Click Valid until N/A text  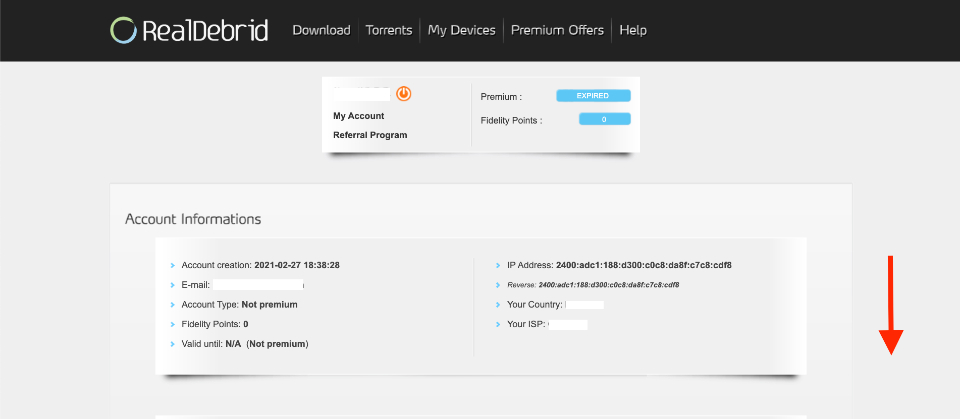tap(245, 344)
